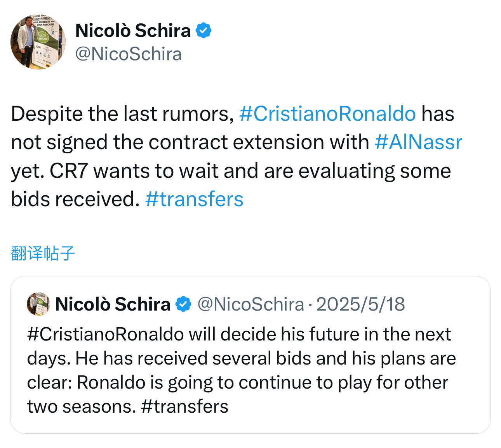This screenshot has height=448, width=501.
Task: Click the blue verified badge beside main name
Action: coord(204,30)
